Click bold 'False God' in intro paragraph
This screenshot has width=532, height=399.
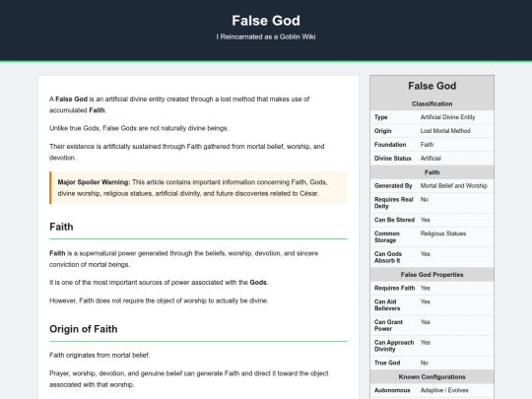click(71, 100)
